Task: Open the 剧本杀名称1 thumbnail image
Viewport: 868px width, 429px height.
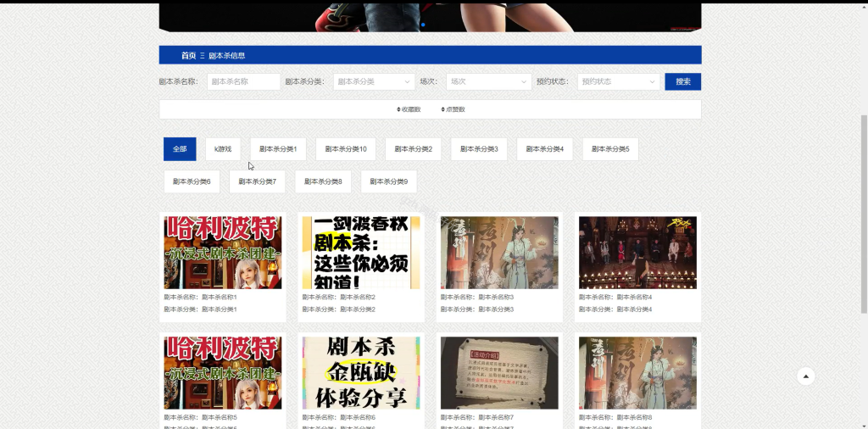Action: click(x=223, y=253)
